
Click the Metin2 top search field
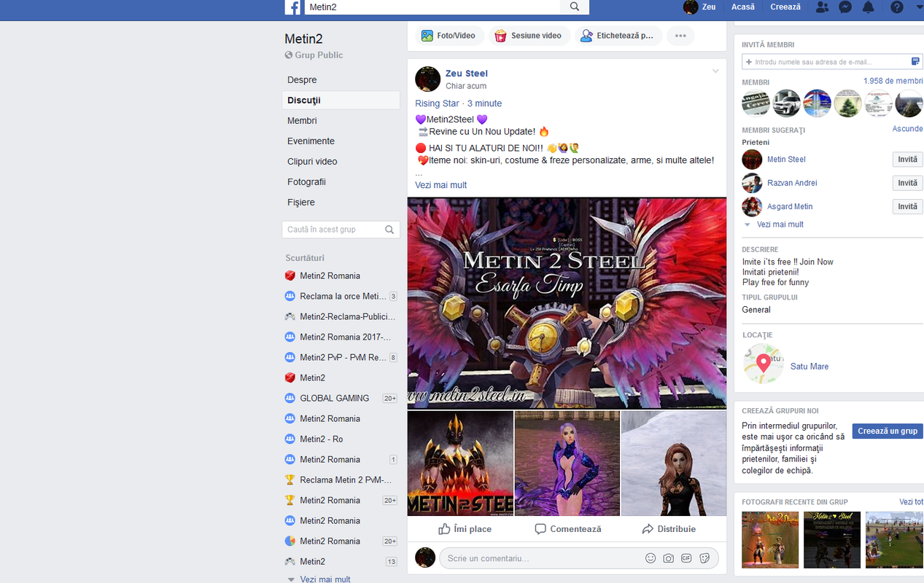click(x=432, y=7)
